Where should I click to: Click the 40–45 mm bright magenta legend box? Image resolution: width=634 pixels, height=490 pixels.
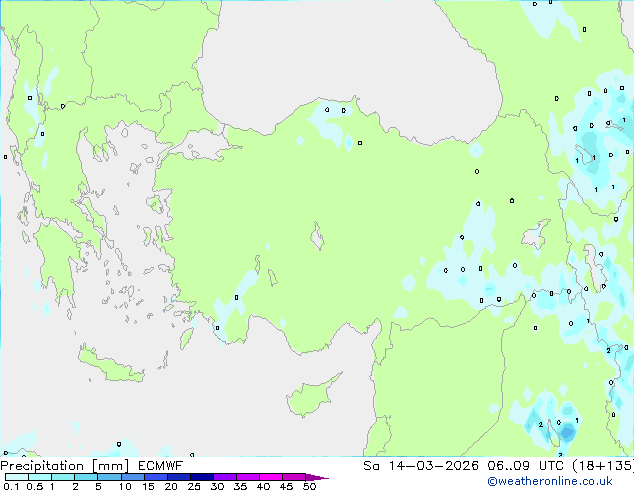[x=271, y=477]
